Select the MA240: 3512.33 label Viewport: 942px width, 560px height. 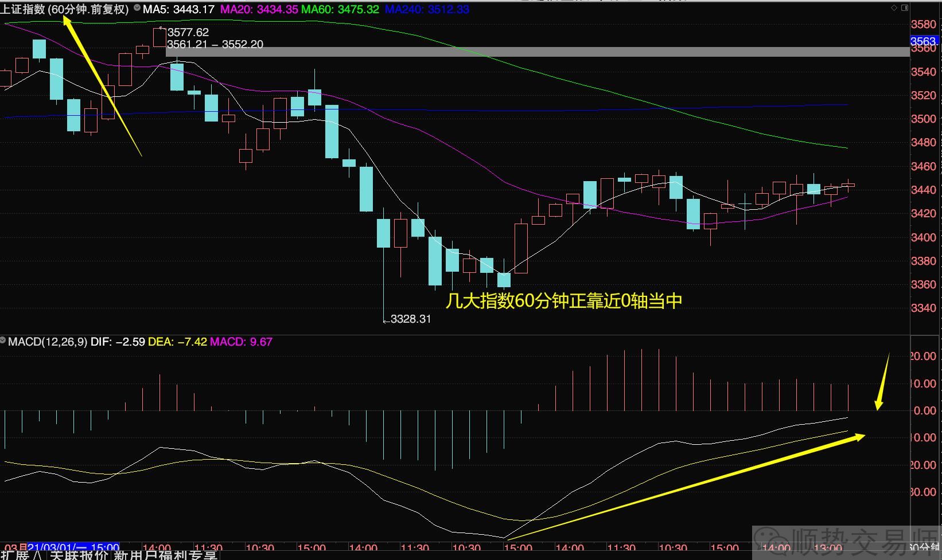[x=427, y=9]
